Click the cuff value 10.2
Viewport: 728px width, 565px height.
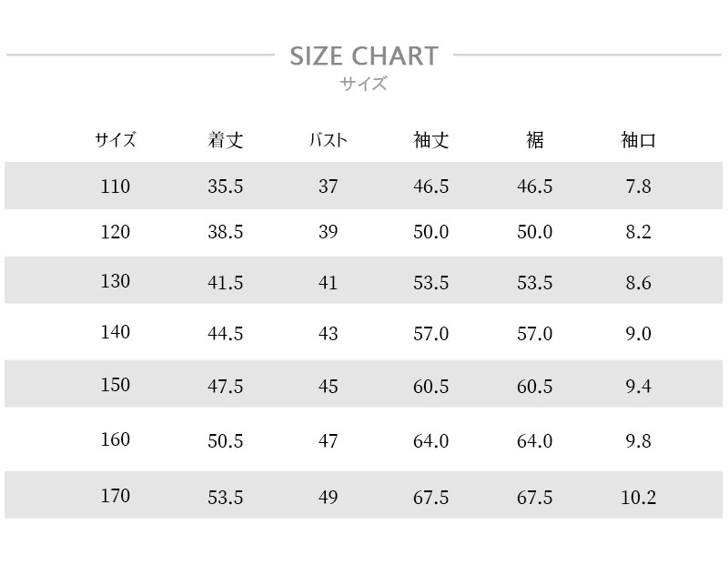(639, 498)
